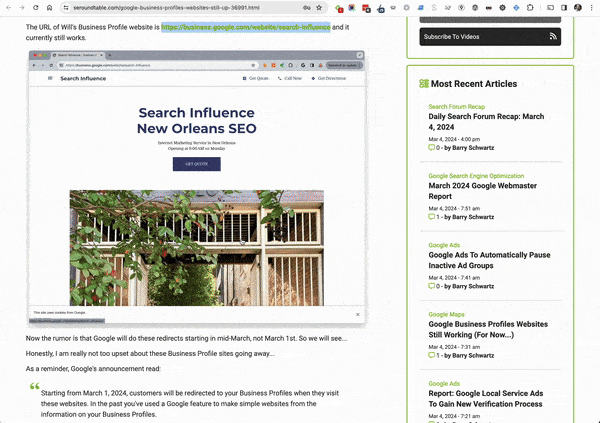Open the media control cast icon
This screenshot has height=423, width=600.
[x=550, y=8]
